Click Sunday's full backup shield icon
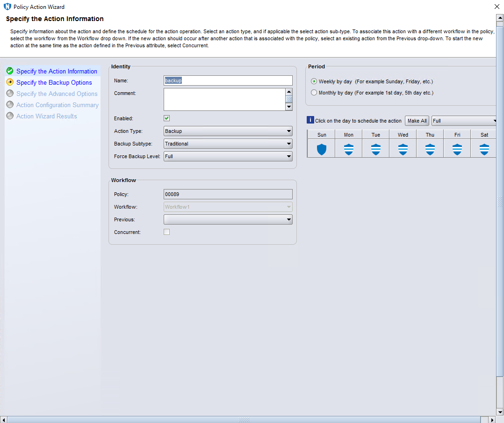 pos(322,149)
